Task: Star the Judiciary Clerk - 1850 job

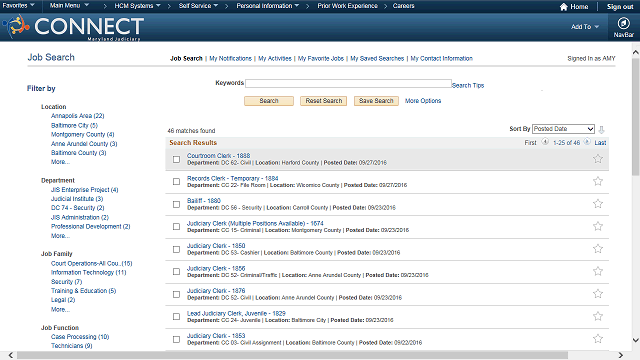Action: (598, 249)
